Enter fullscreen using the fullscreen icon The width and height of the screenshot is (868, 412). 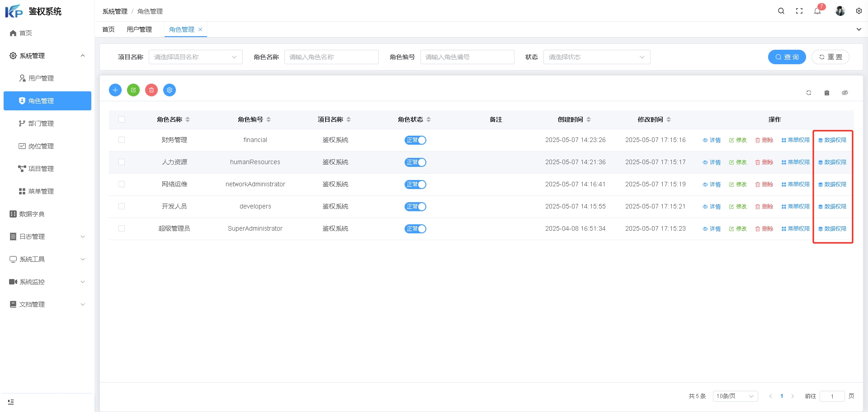(799, 11)
